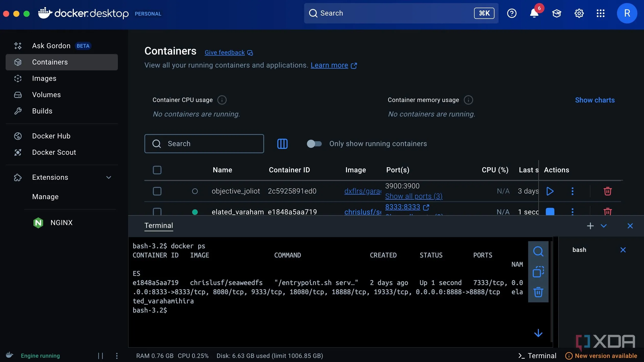The image size is (644, 362).
Task: Select the Terminal tab in the panel
Action: click(x=159, y=226)
